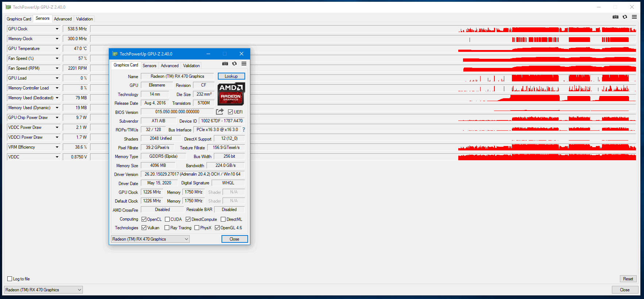The image size is (644, 299).
Task: Toggle the Vulkan checkbox
Action: 144,228
